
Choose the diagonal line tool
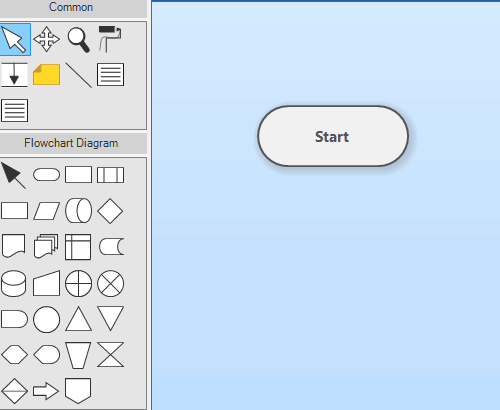click(79, 75)
